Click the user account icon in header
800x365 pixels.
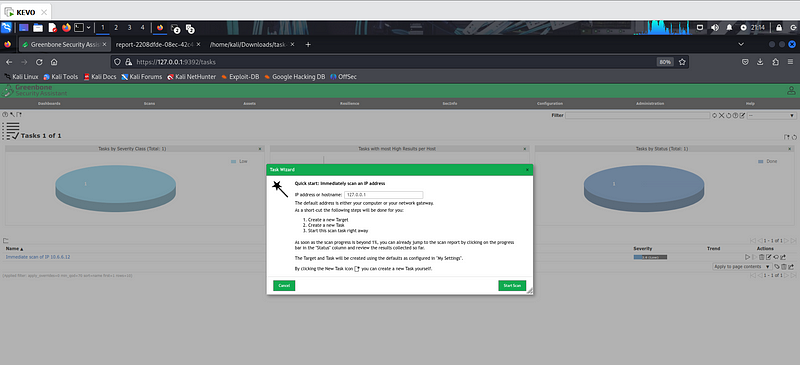point(791,91)
